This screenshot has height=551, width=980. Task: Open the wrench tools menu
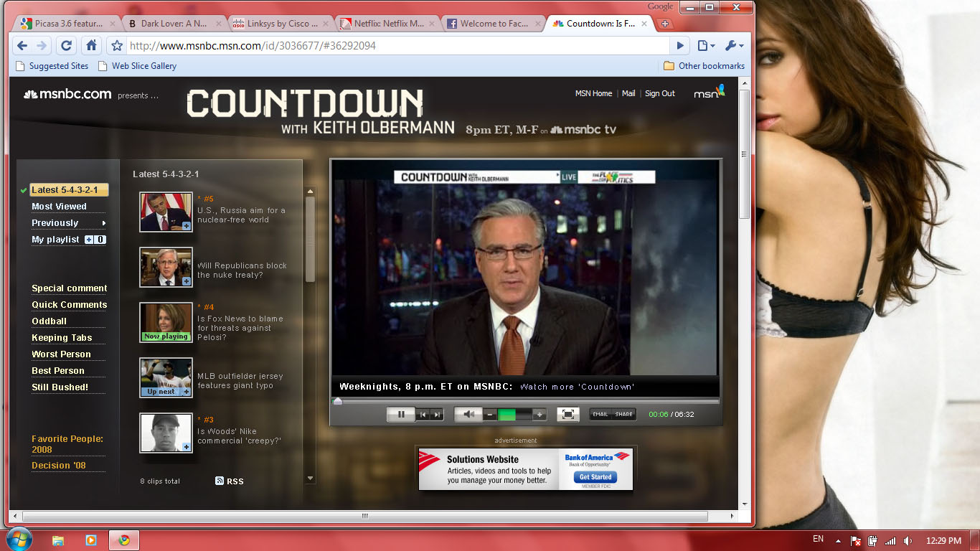point(734,46)
